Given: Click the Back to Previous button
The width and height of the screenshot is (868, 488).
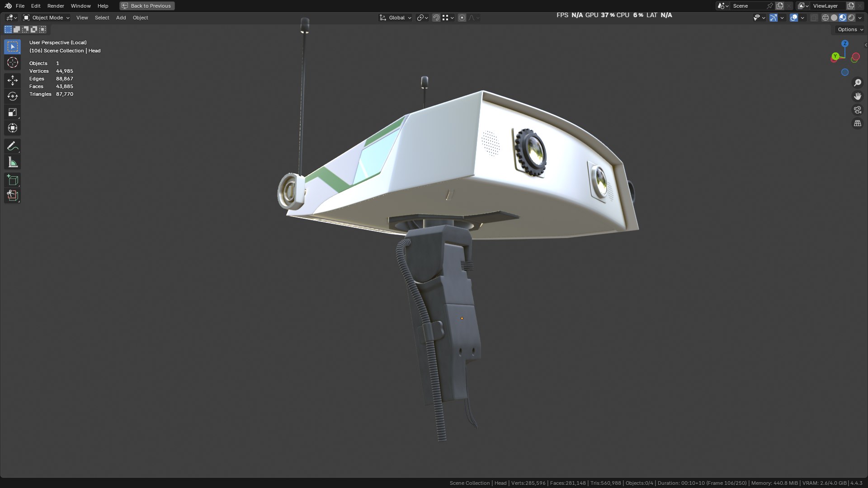Looking at the screenshot, I should [x=147, y=6].
